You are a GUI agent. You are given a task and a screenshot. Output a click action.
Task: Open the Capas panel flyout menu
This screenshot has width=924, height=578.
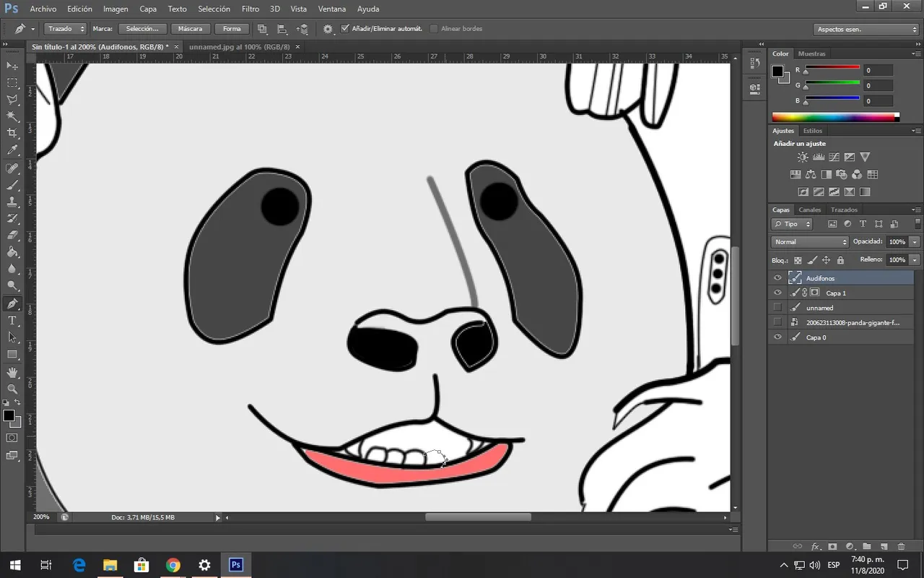(x=918, y=210)
